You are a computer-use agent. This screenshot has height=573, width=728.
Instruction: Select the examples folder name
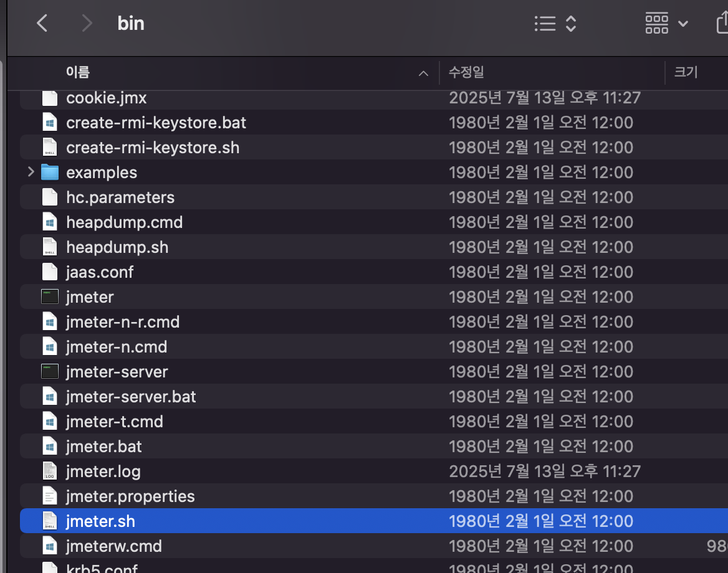click(102, 173)
